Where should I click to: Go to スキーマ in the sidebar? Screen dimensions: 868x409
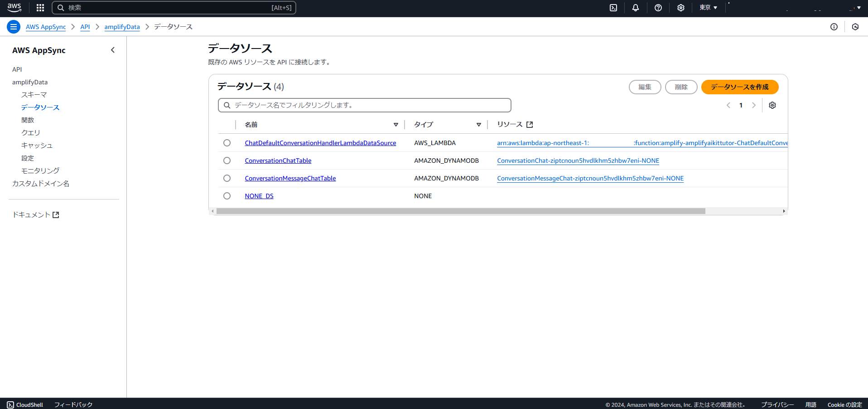click(34, 95)
